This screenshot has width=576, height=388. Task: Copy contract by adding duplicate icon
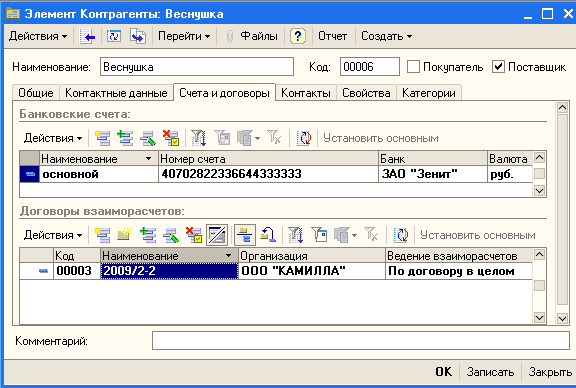(148, 235)
